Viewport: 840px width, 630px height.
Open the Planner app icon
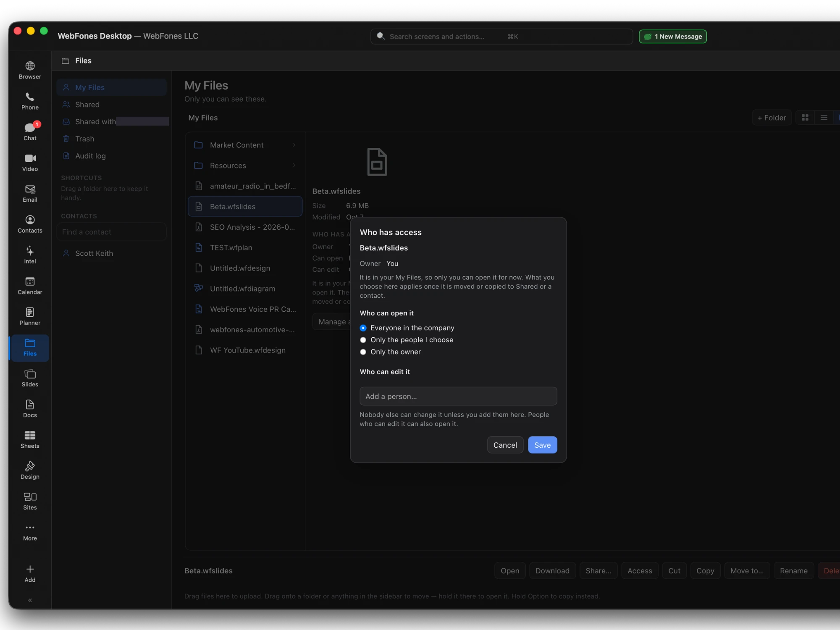coord(30,317)
